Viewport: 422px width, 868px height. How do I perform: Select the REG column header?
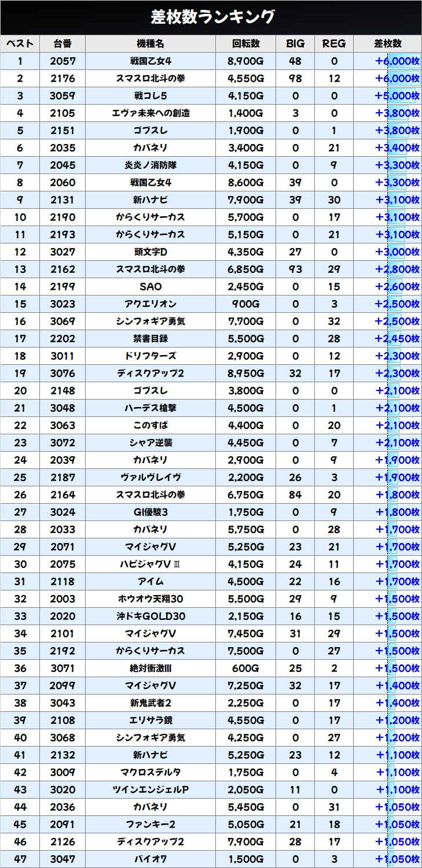(x=333, y=44)
